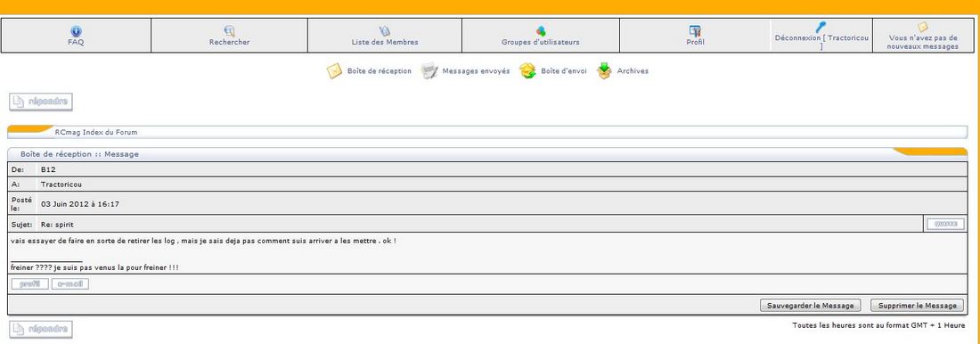The height and width of the screenshot is (344, 980).
Task: Open the Profil icon
Action: tap(694, 30)
